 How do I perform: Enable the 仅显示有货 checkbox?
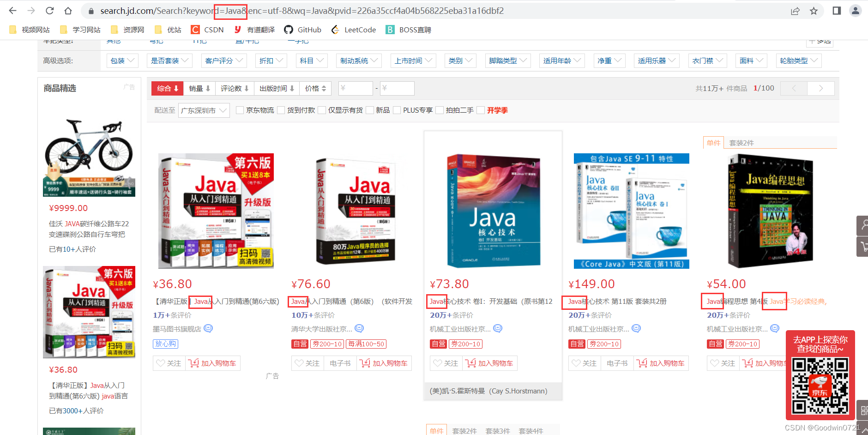tap(322, 110)
